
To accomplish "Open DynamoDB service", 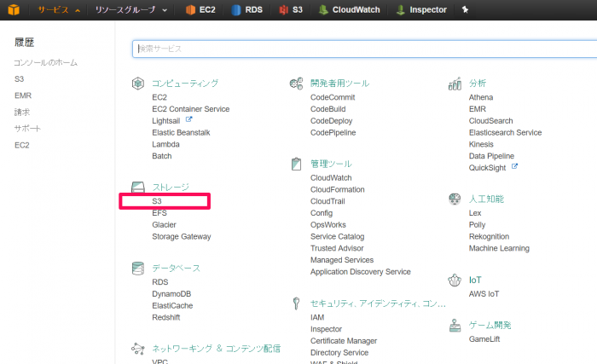I will pos(171,294).
